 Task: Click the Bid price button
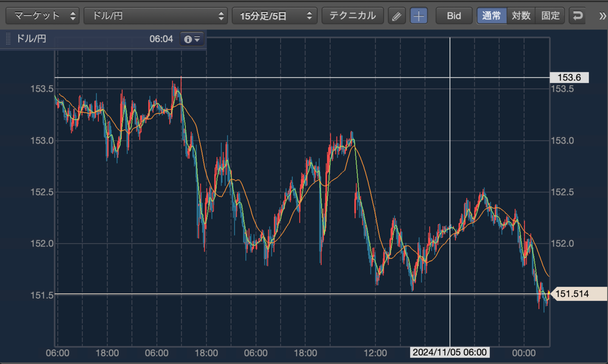pos(454,16)
